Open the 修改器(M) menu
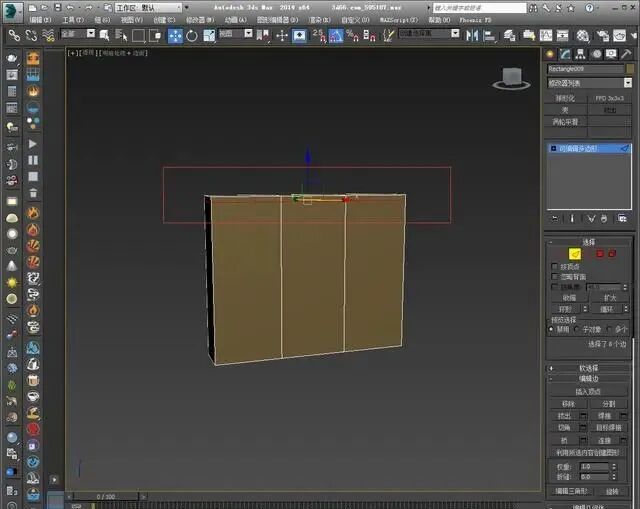This screenshot has height=509, width=640. [200, 20]
